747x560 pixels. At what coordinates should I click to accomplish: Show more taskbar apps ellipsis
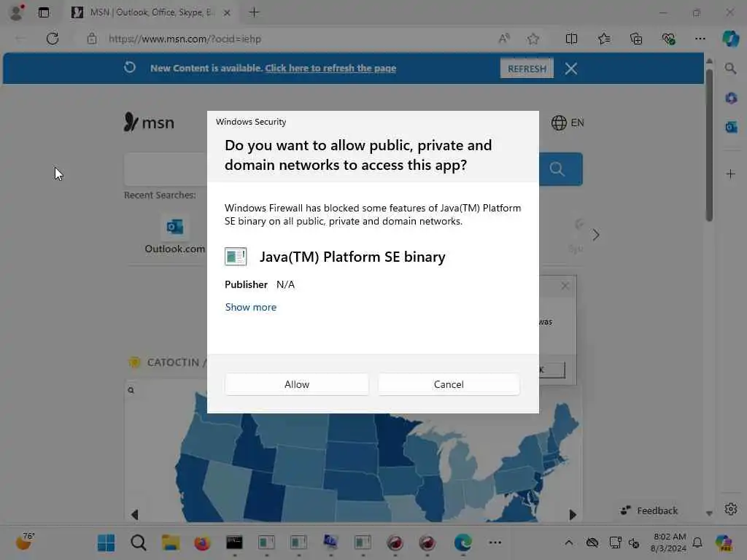(495, 542)
